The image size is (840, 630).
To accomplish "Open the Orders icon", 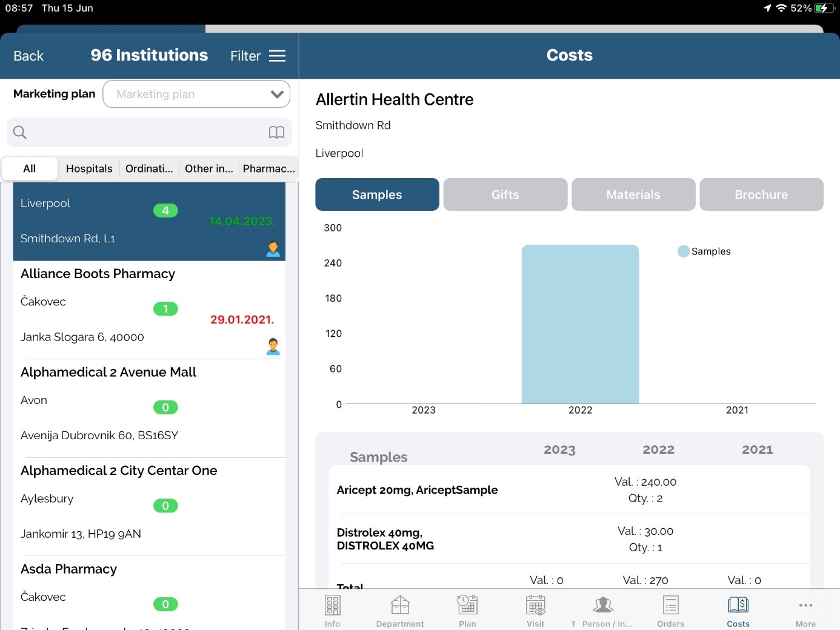I will 670,605.
